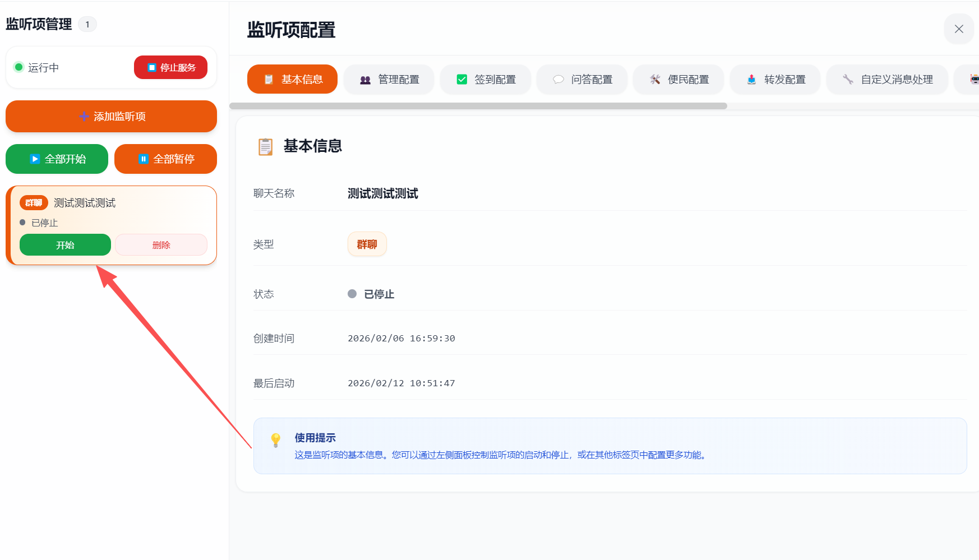979x560 pixels.
Task: Switch to the 便民配置 tab
Action: (678, 79)
